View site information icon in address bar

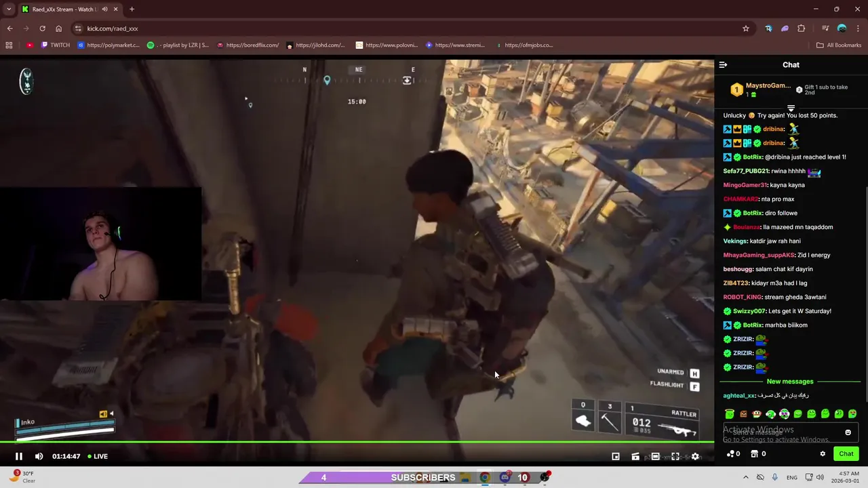(x=78, y=28)
